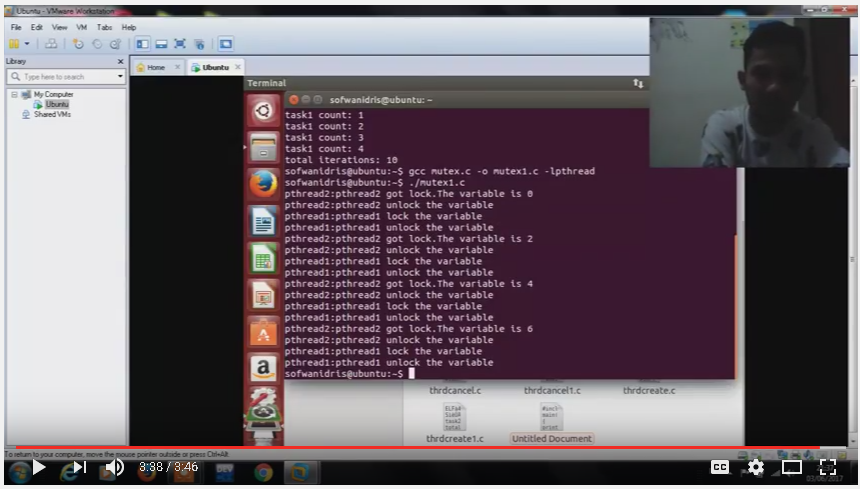Select the thrdcreate1.c file icon
This screenshot has width=860, height=489.
pyautogui.click(x=455, y=418)
